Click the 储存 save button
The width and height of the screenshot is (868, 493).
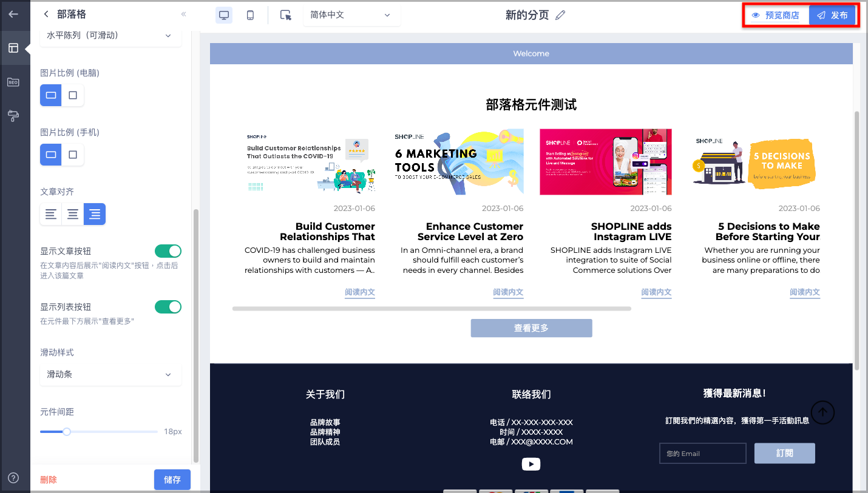[x=172, y=480]
